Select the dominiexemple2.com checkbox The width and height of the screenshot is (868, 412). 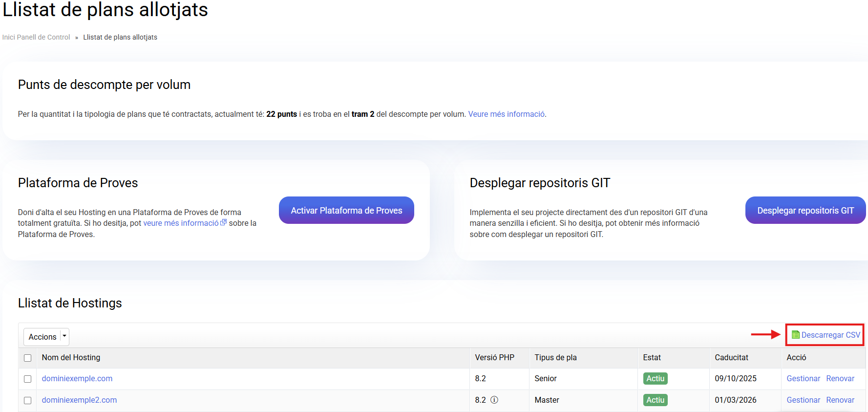tap(28, 400)
